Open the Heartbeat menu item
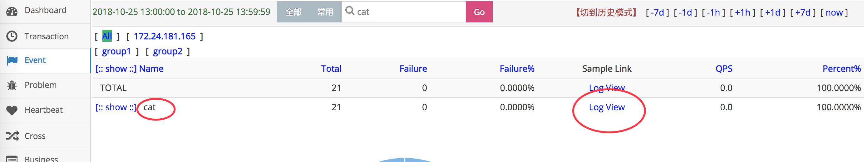 coord(43,110)
